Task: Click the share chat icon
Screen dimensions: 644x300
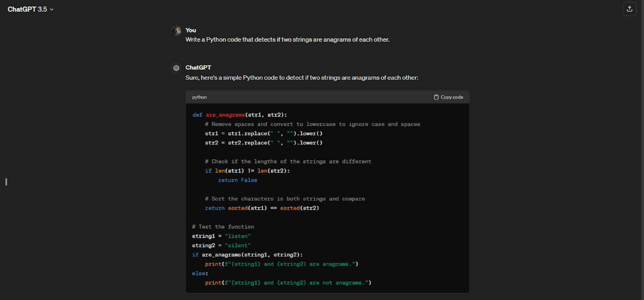Action: click(629, 9)
